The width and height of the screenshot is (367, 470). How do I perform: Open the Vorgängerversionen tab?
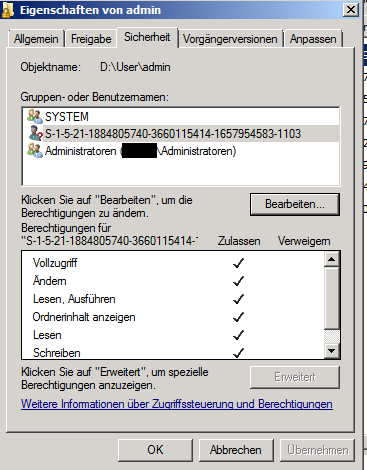pyautogui.click(x=230, y=39)
